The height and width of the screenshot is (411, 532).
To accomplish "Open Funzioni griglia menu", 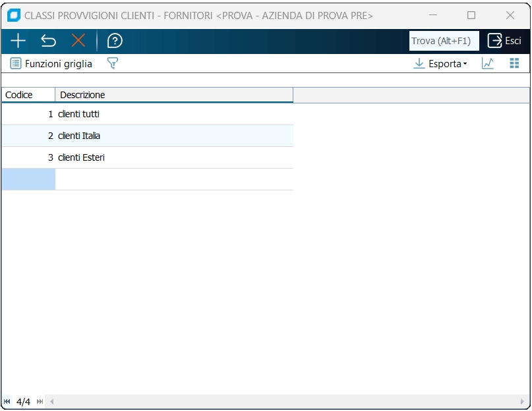I will 51,64.
